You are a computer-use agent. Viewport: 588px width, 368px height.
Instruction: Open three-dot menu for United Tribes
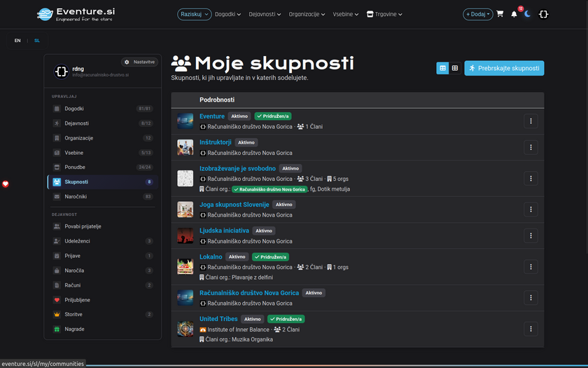(x=531, y=329)
